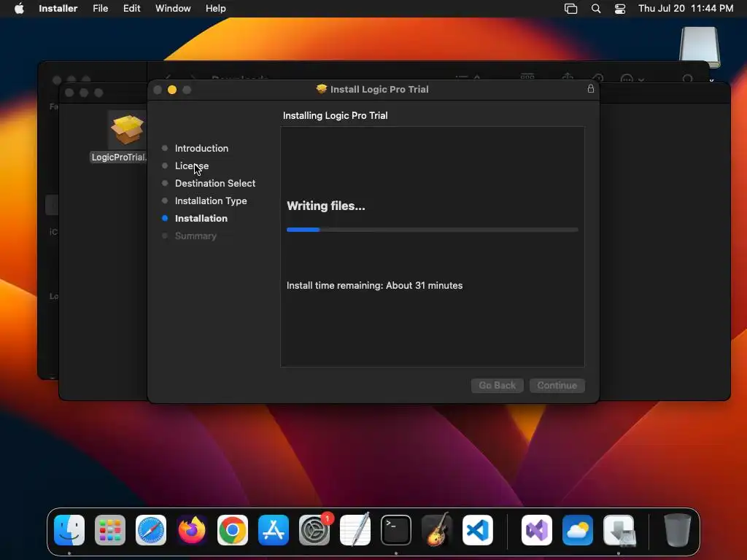Open the Window menu
The height and width of the screenshot is (560, 747).
pos(173,9)
